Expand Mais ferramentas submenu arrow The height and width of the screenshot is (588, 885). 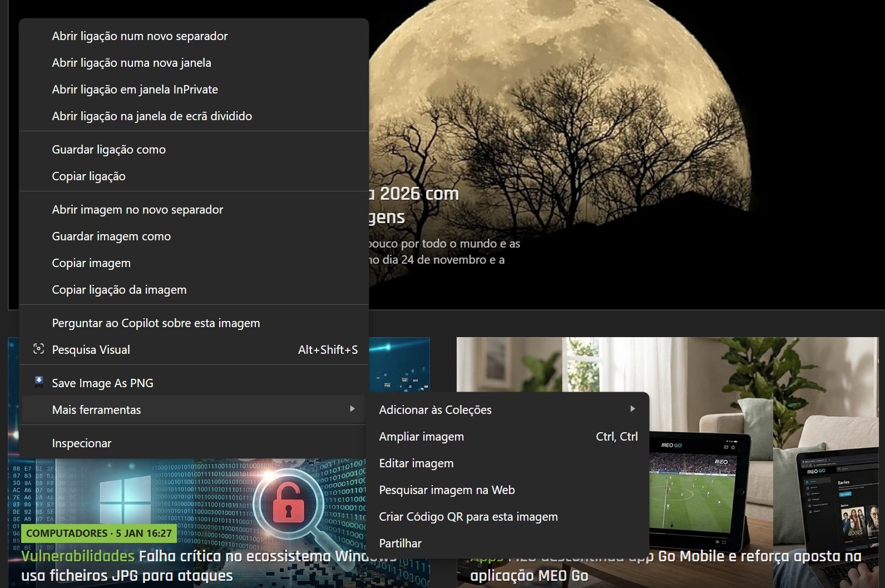tap(352, 409)
